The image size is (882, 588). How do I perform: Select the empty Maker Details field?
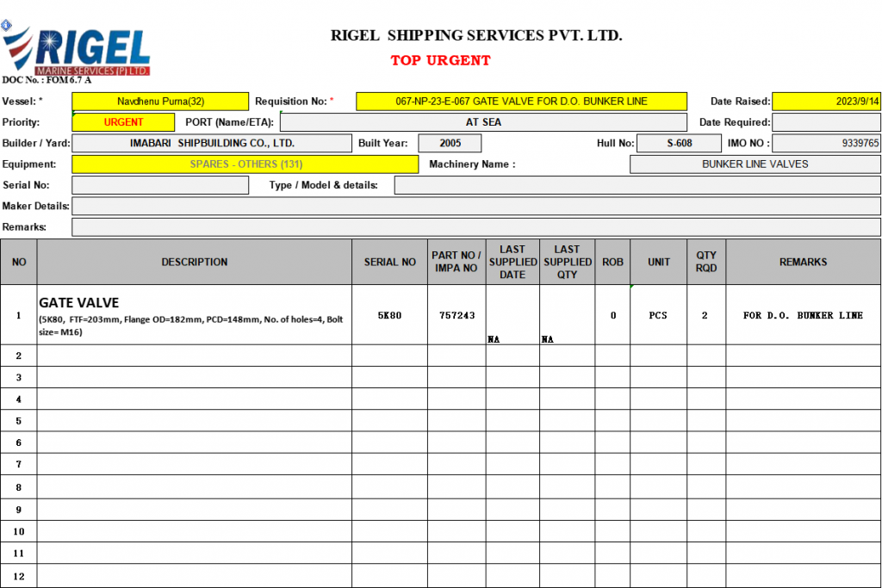pyautogui.click(x=475, y=207)
